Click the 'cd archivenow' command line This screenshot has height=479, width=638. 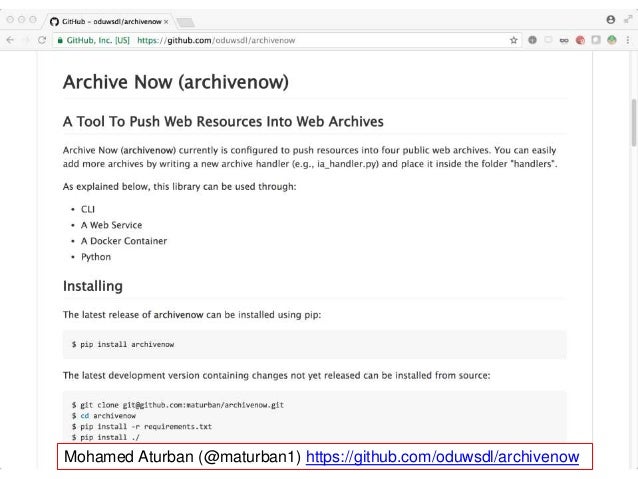(104, 416)
